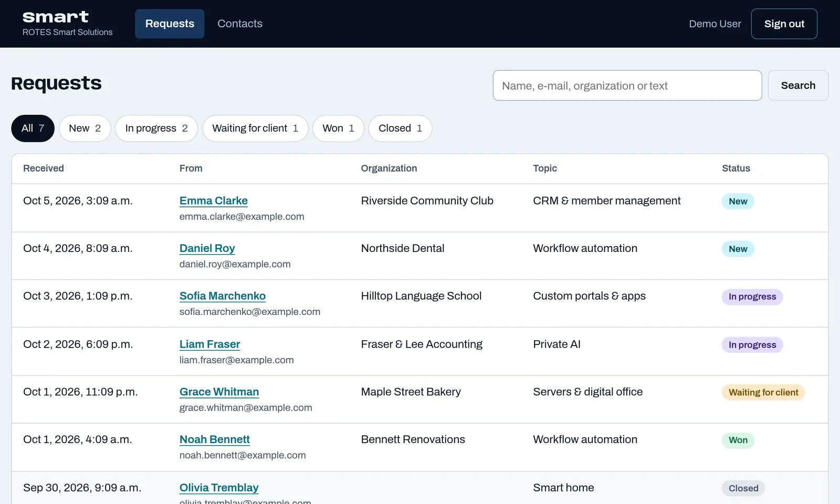Open the Requests navigation tab
Viewport: 840px width, 504px height.
170,24
